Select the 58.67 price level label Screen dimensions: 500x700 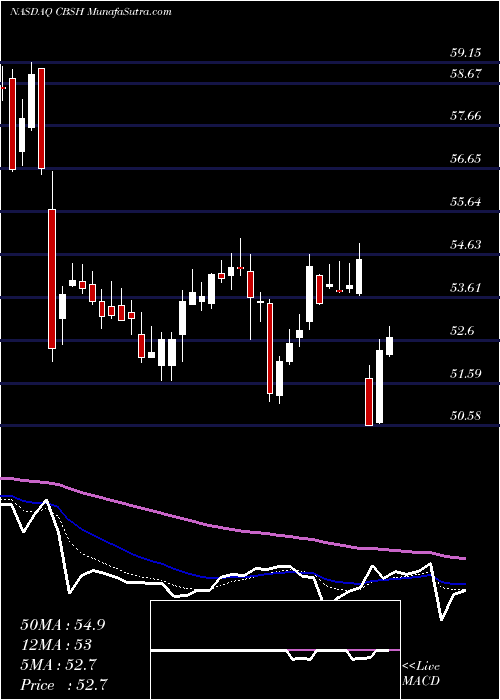[x=465, y=74]
